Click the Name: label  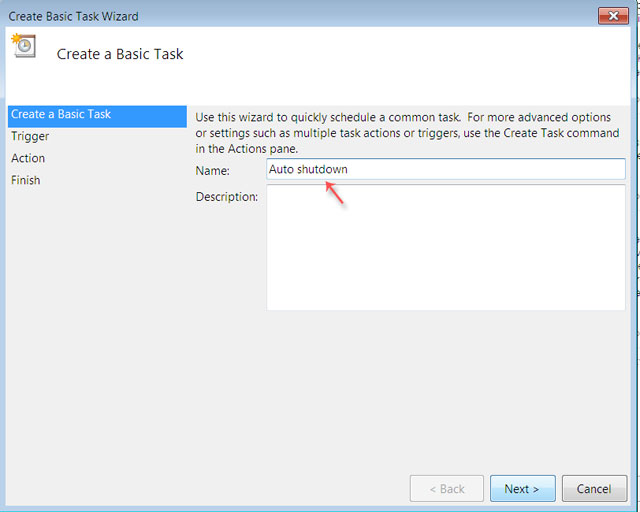point(212,171)
